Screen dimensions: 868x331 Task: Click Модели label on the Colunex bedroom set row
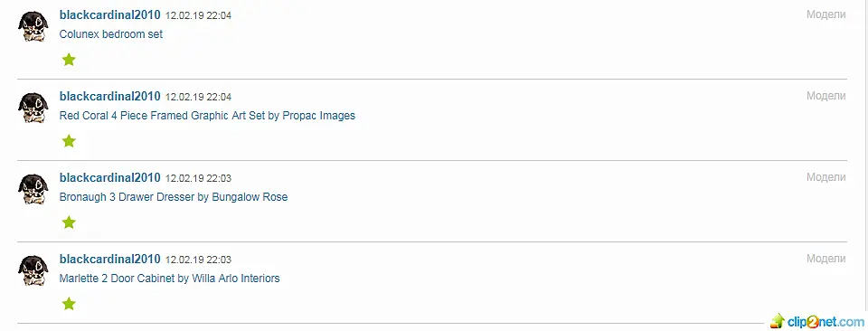tap(826, 15)
